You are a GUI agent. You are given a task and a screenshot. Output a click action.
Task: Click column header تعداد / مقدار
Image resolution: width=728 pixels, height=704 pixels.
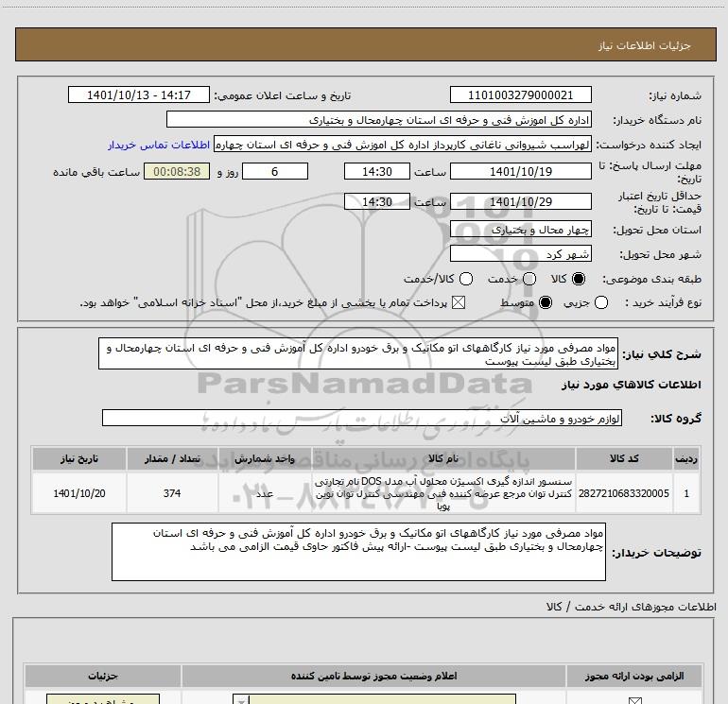[x=172, y=458]
